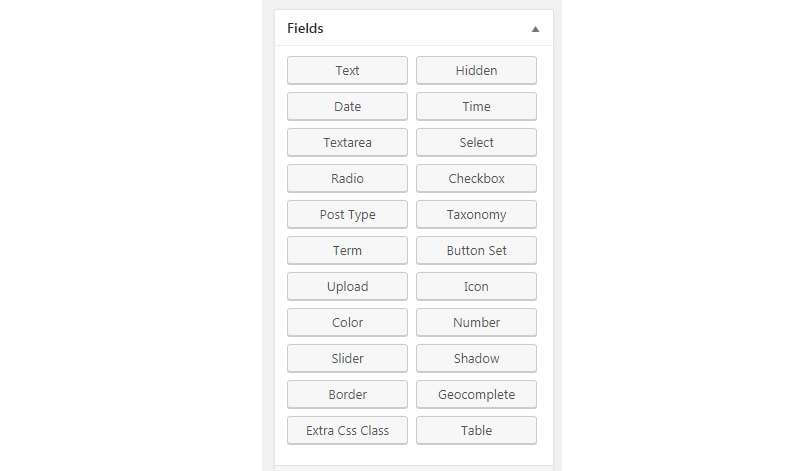Click the Post Type button

click(x=347, y=214)
